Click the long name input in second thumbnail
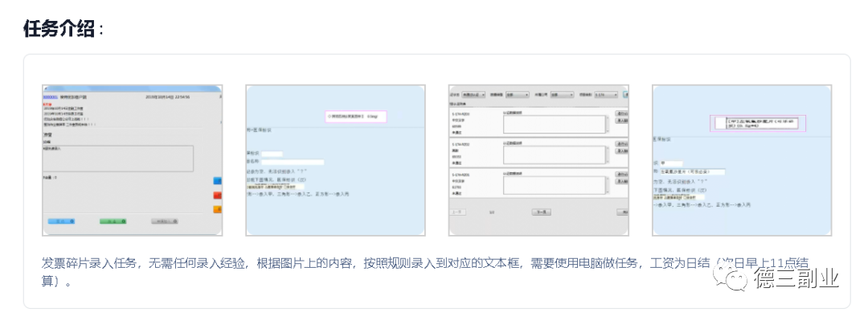The width and height of the screenshot is (868, 317). click(293, 163)
